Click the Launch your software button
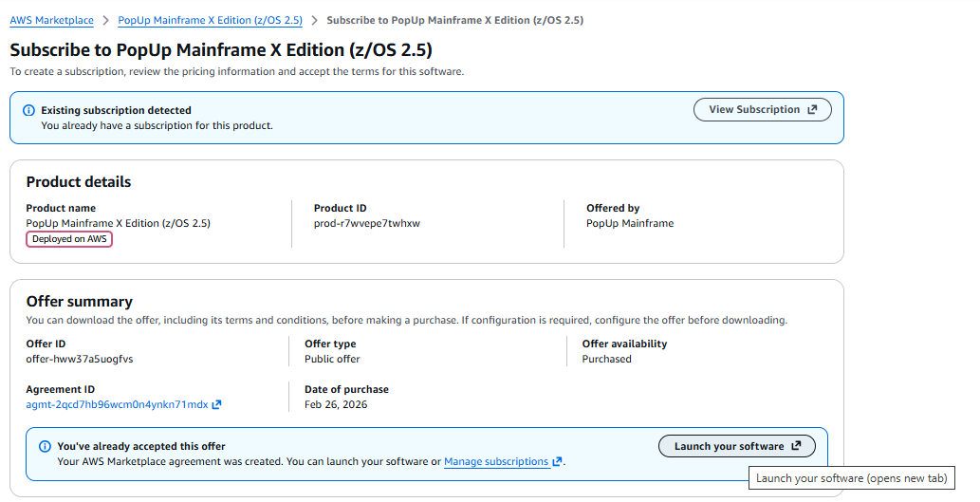 pos(737,446)
